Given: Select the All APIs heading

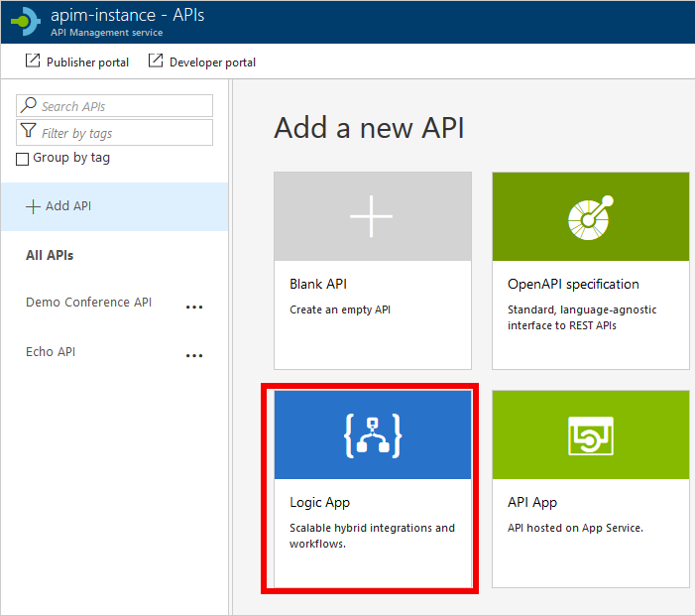Looking at the screenshot, I should 50,256.
